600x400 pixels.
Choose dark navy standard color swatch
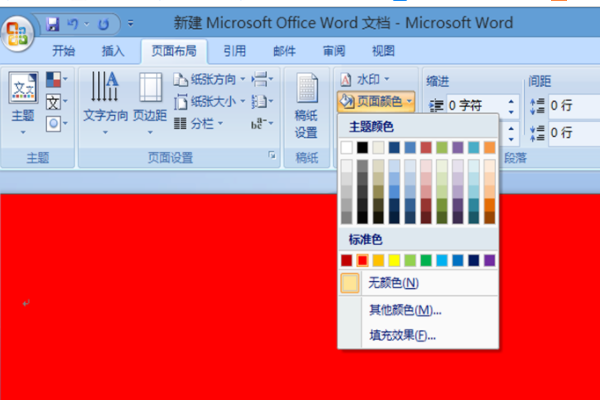(x=474, y=260)
